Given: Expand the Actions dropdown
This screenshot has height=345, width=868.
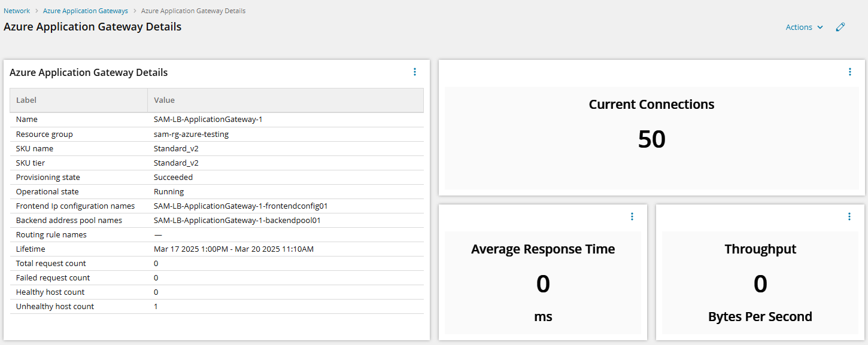Looking at the screenshot, I should 805,27.
